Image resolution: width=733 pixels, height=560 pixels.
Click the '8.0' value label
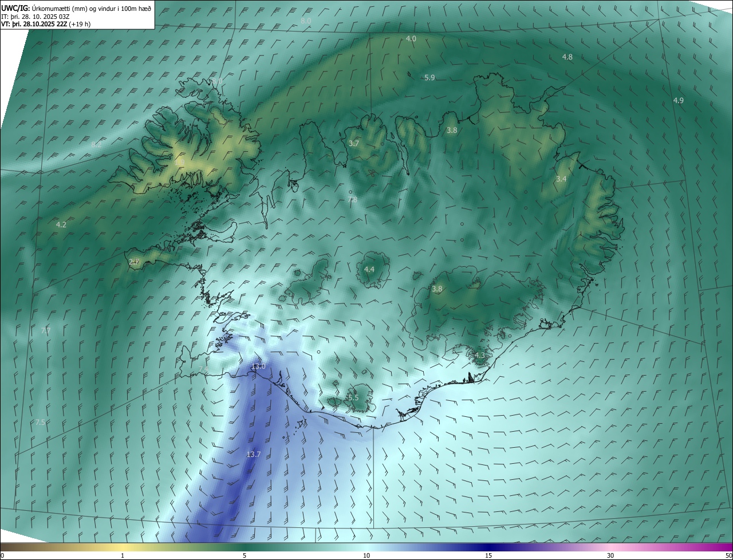306,21
